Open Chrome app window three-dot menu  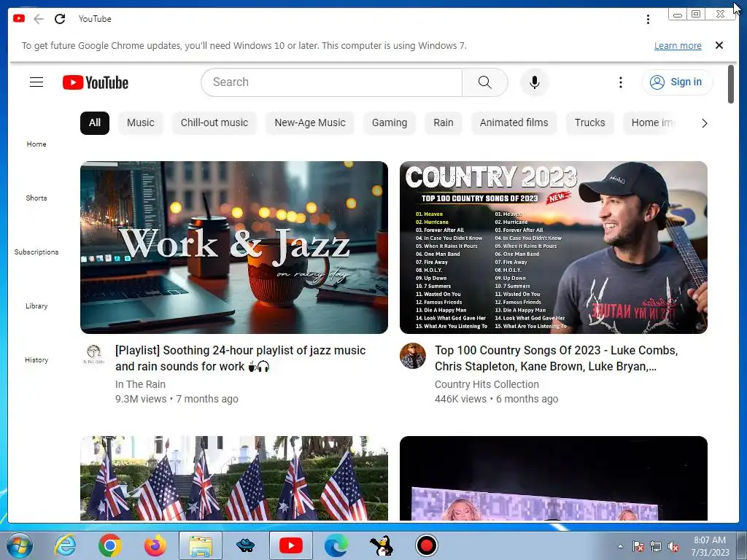[x=648, y=19]
